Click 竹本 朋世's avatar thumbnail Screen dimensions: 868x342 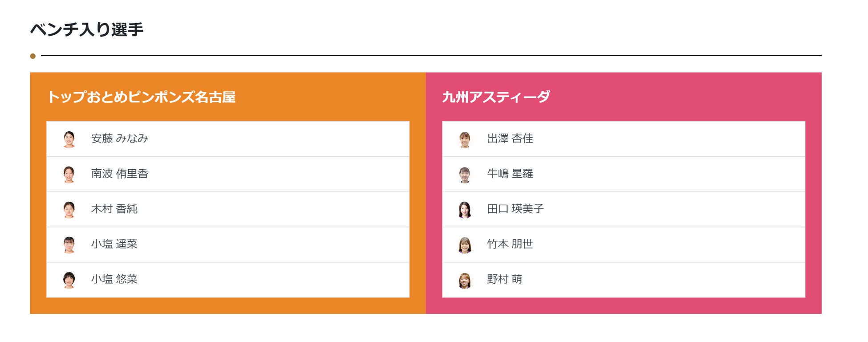pos(465,244)
